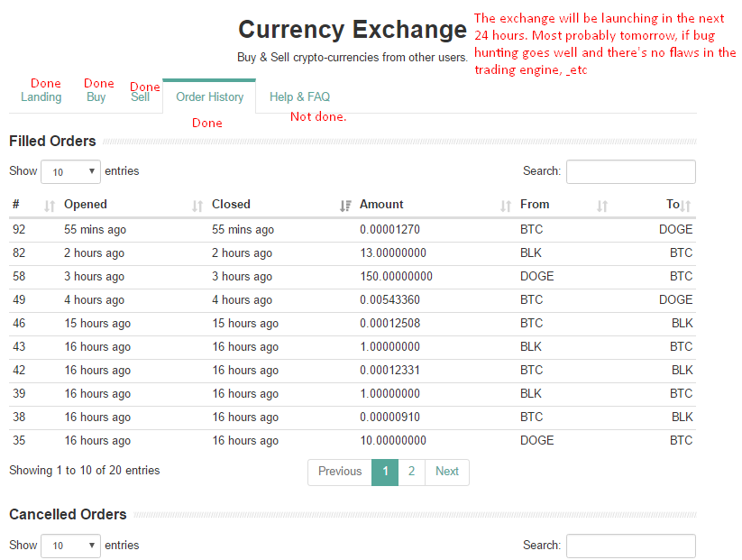
Task: Select page 1 in pagination
Action: (385, 472)
